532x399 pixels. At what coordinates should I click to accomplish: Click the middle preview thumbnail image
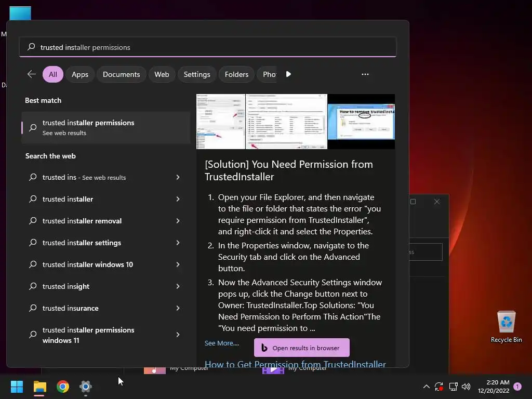pos(286,122)
